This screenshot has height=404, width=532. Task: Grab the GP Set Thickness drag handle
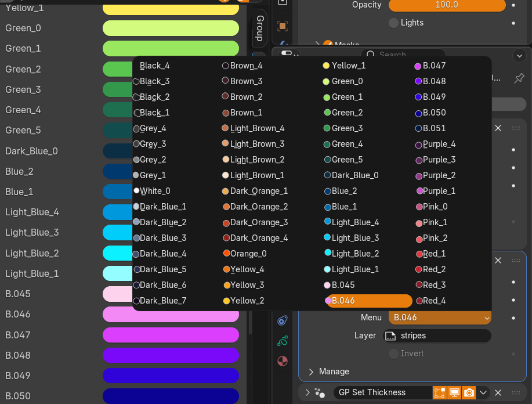(516, 393)
